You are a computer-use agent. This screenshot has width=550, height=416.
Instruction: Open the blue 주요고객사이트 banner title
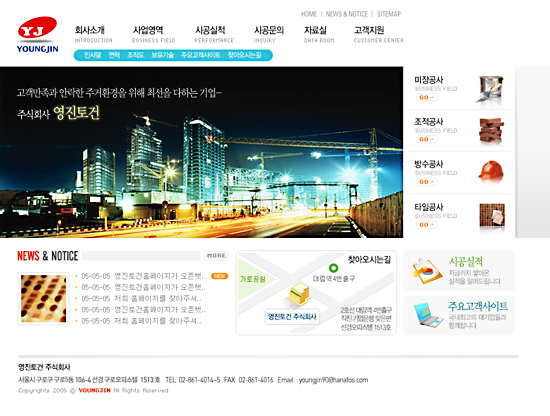click(478, 306)
